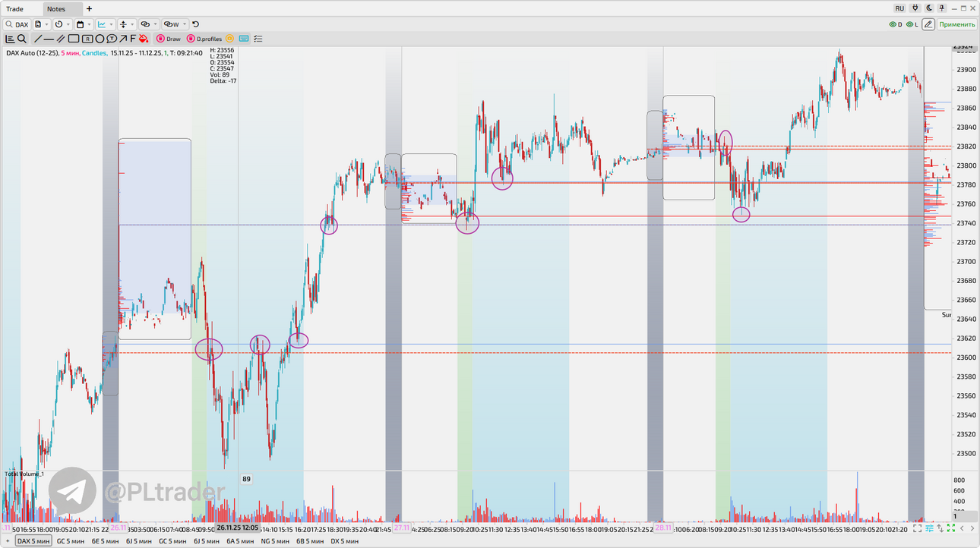Toggle dark mode with moon icon
The width and height of the screenshot is (980, 548).
[928, 8]
